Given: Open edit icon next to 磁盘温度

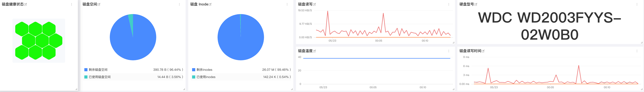Looking at the screenshot, I should click(x=314, y=51).
